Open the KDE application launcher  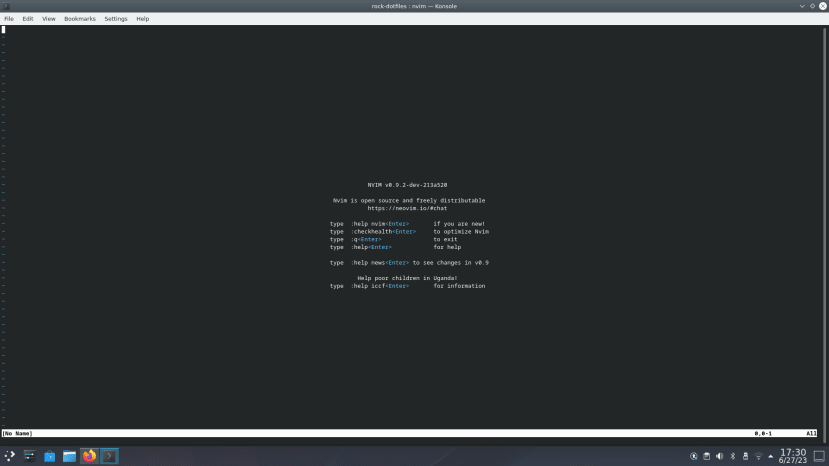10,456
